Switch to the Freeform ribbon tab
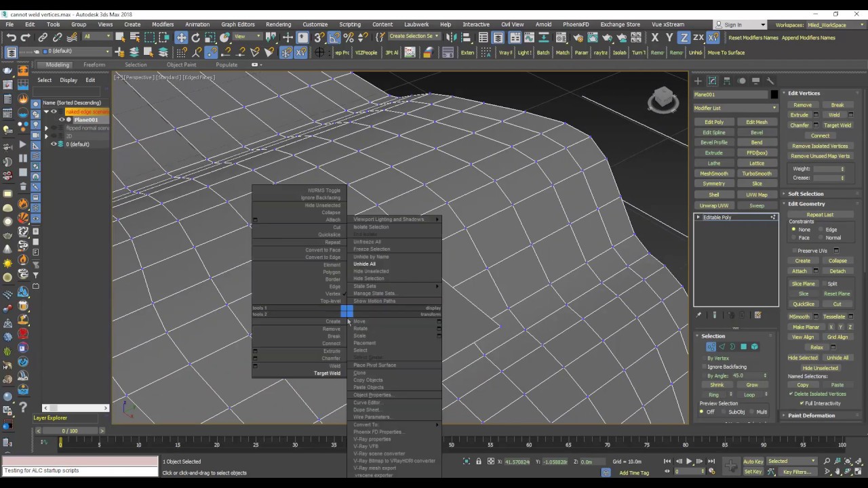Screen dimensions: 868x488 94,65
